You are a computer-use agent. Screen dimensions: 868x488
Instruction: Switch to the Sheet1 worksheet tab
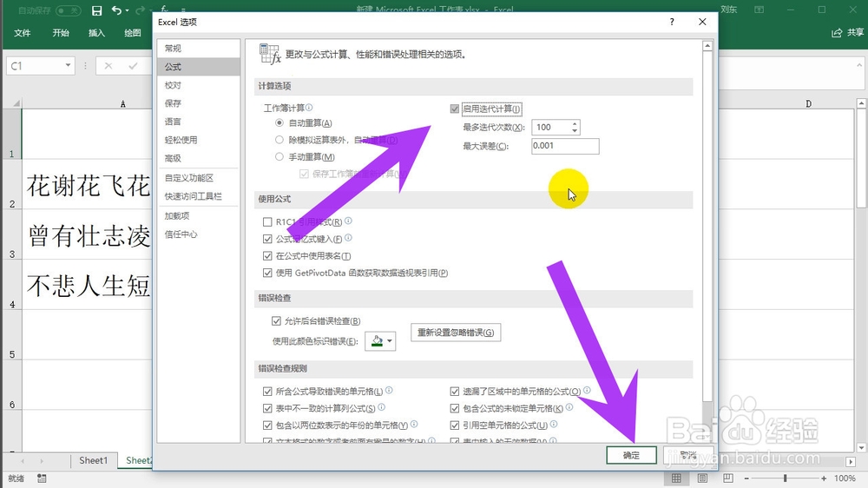[x=93, y=461]
